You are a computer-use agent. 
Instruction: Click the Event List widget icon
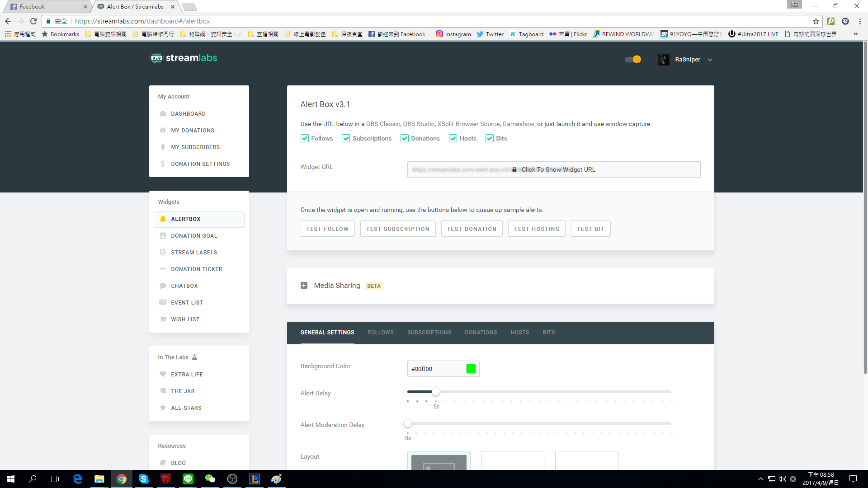click(163, 302)
